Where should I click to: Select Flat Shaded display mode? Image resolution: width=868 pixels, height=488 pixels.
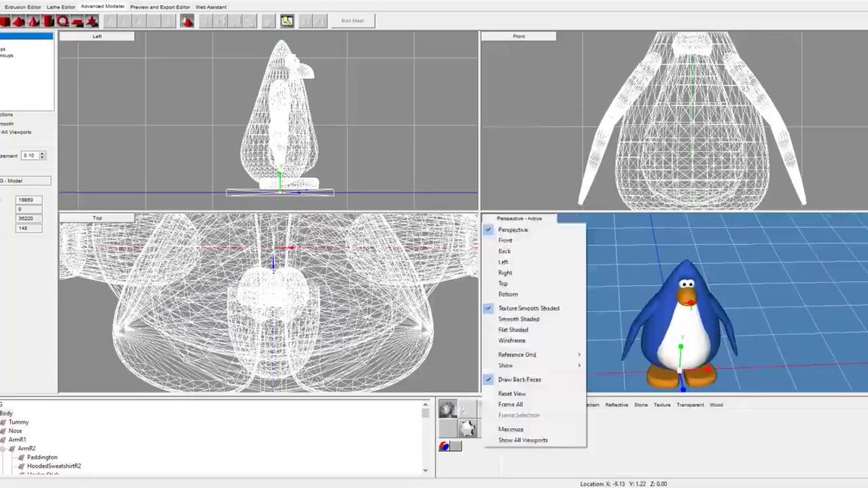(513, 330)
